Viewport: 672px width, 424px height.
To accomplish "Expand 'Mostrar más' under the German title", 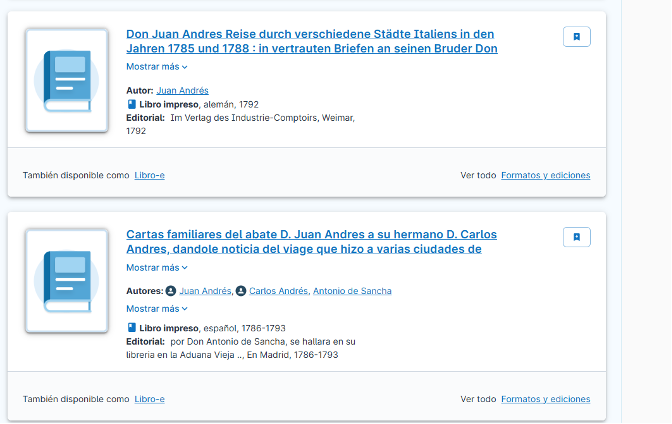I will coord(157,67).
